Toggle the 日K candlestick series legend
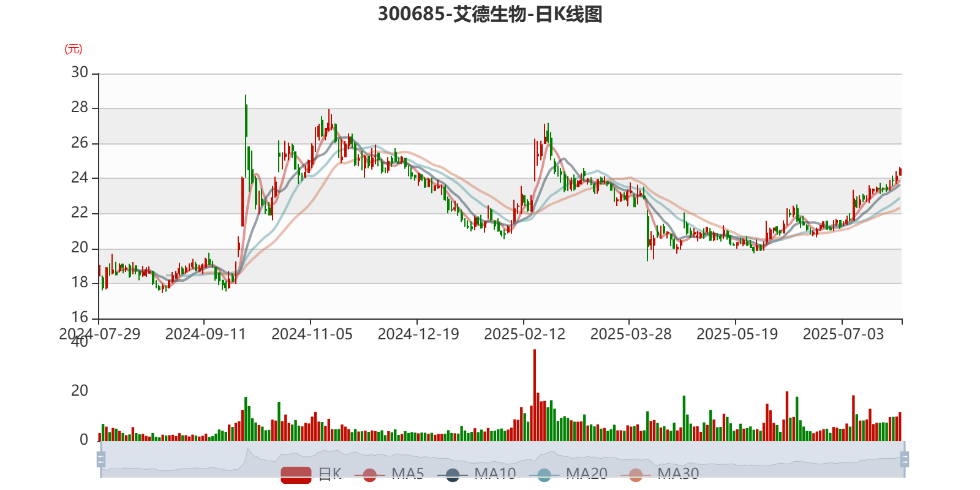980x490 pixels. (x=311, y=475)
